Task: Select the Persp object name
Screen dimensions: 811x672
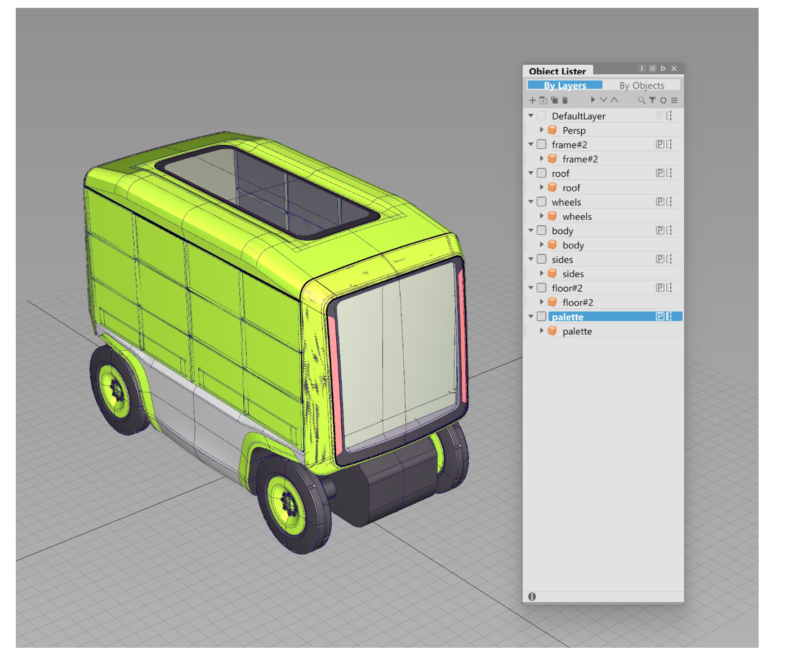Action: (574, 131)
